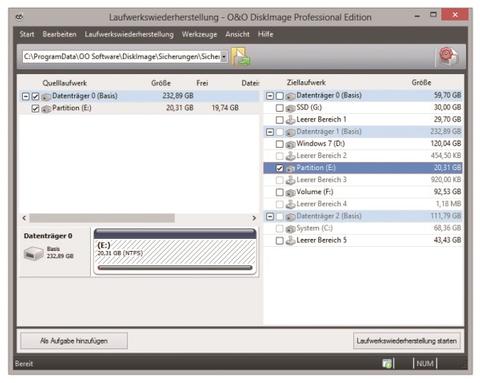This screenshot has height=383, width=480.
Task: Check the Leerer Bereich 5 checkbox
Action: [280, 240]
